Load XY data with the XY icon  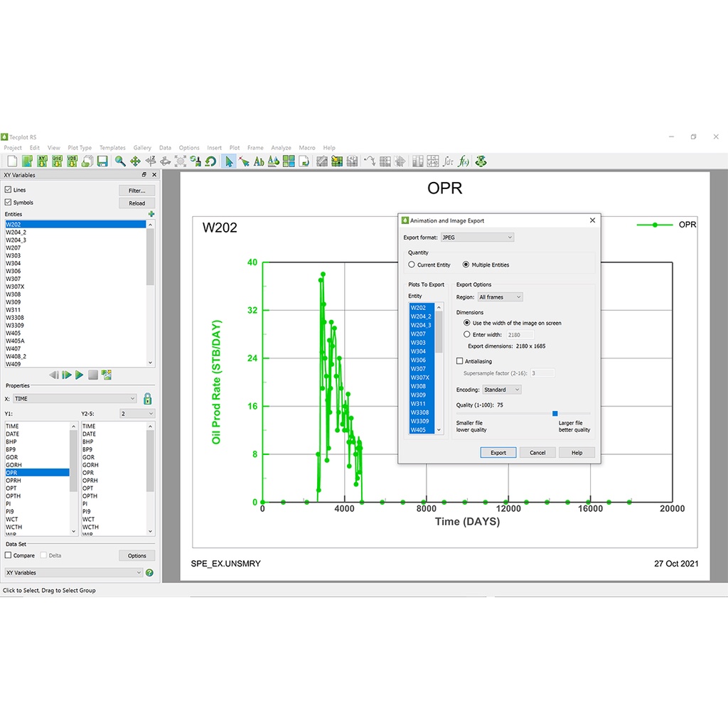(42, 161)
